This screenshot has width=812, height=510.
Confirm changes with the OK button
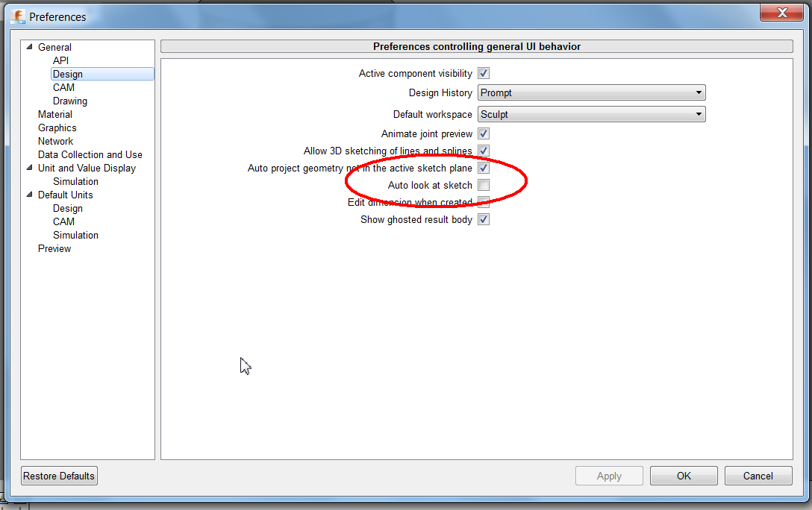(683, 475)
